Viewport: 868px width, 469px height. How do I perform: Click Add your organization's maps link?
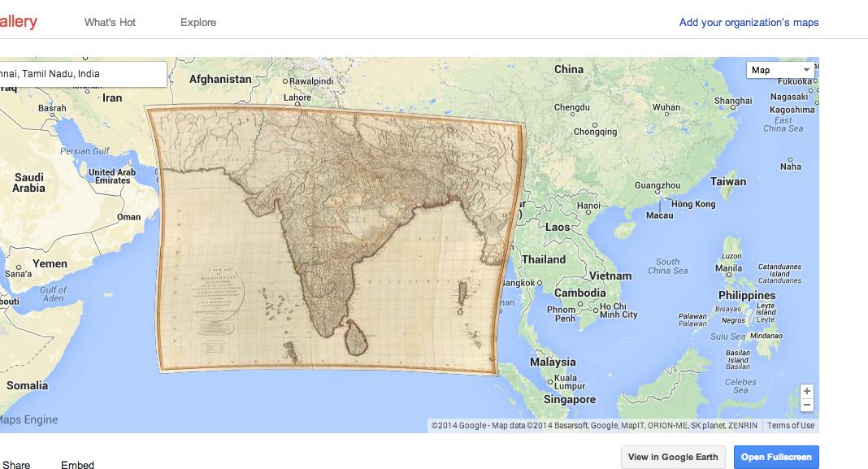click(x=749, y=22)
